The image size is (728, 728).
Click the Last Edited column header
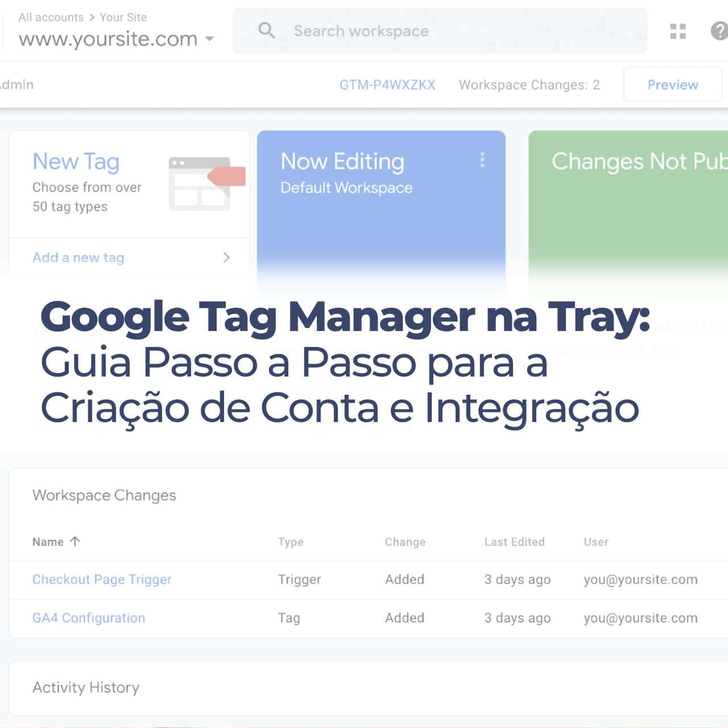514,541
